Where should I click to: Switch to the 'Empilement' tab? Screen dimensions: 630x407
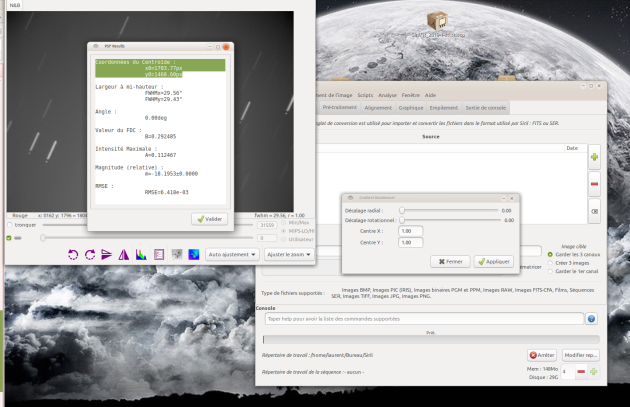coord(443,106)
